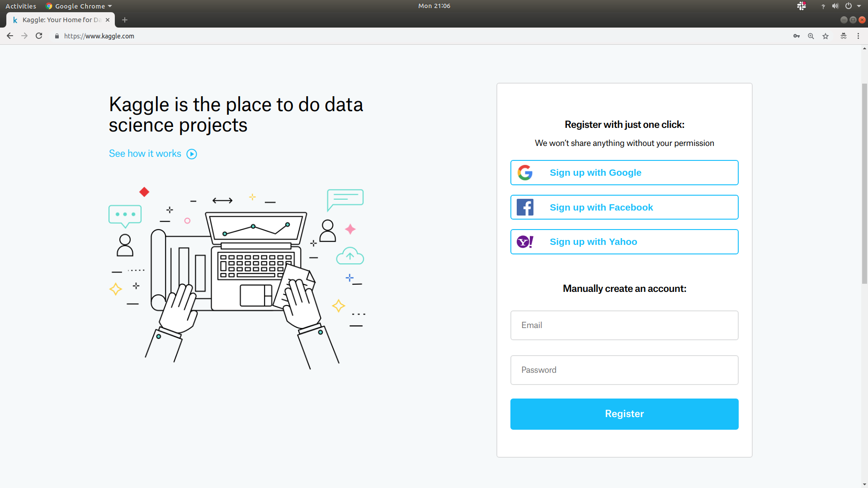Click the Yahoo logo icon
Image resolution: width=868 pixels, height=488 pixels.
click(525, 242)
